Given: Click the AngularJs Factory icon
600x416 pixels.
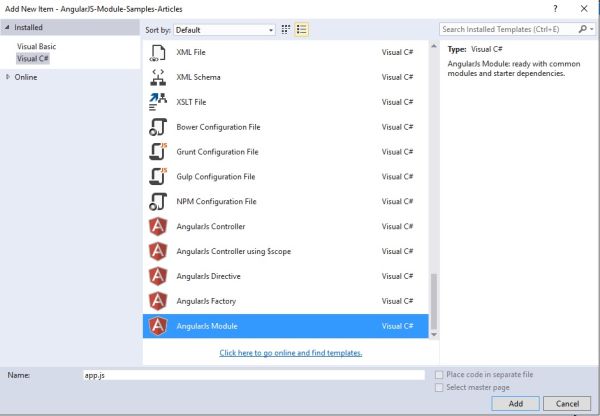Looking at the screenshot, I should (158, 301).
